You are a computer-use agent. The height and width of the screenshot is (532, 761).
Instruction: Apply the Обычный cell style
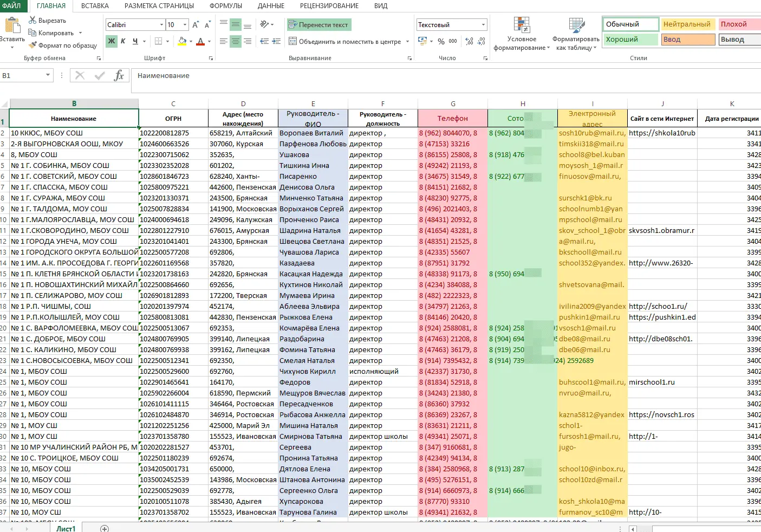pos(630,24)
